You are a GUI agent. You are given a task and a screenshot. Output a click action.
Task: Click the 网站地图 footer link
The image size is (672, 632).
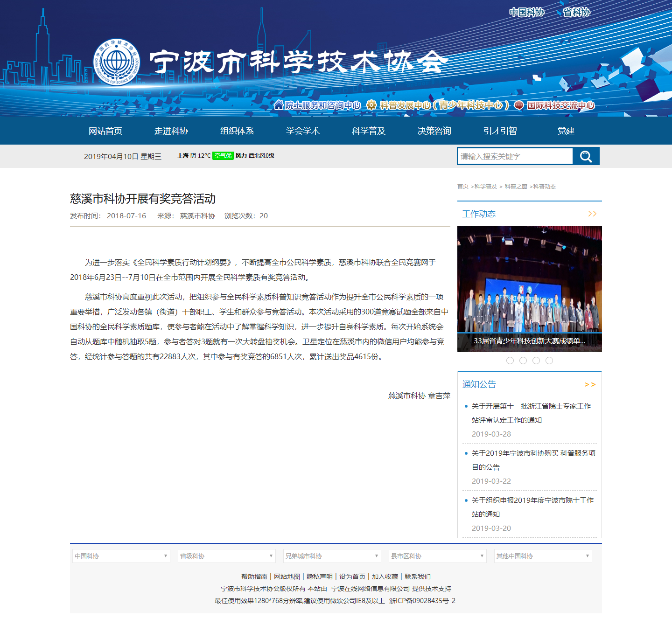coord(287,577)
